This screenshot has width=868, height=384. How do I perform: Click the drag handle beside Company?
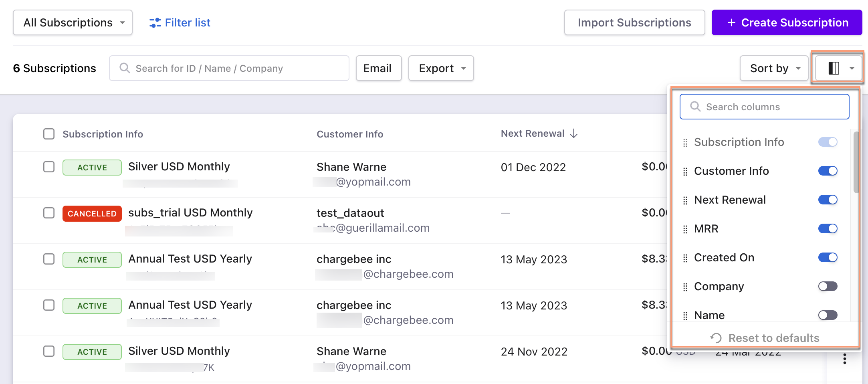685,287
